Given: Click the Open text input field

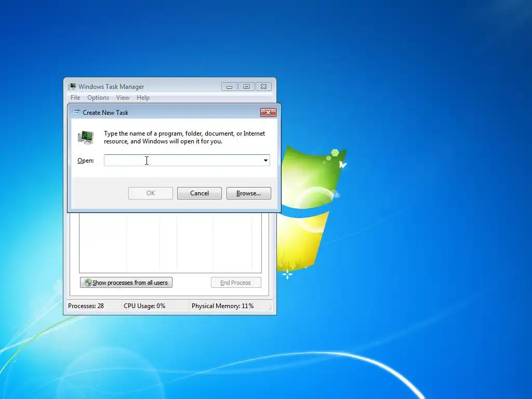Looking at the screenshot, I should click(x=183, y=161).
